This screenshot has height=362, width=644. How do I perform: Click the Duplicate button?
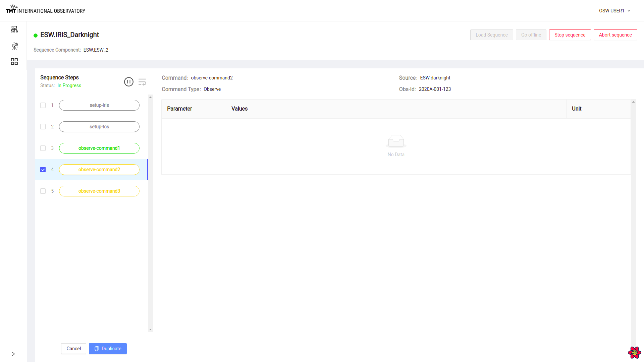[108, 349]
